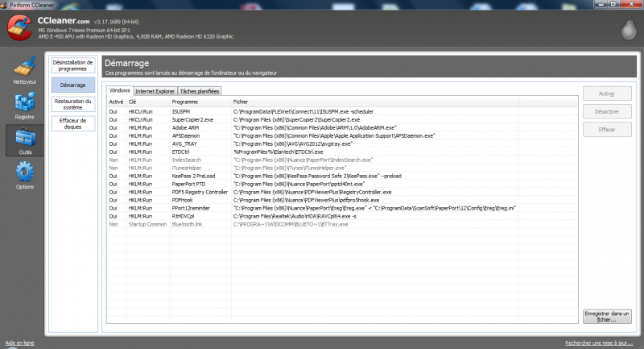Sort list by Programme column header
The image size is (644, 349).
tap(185, 102)
